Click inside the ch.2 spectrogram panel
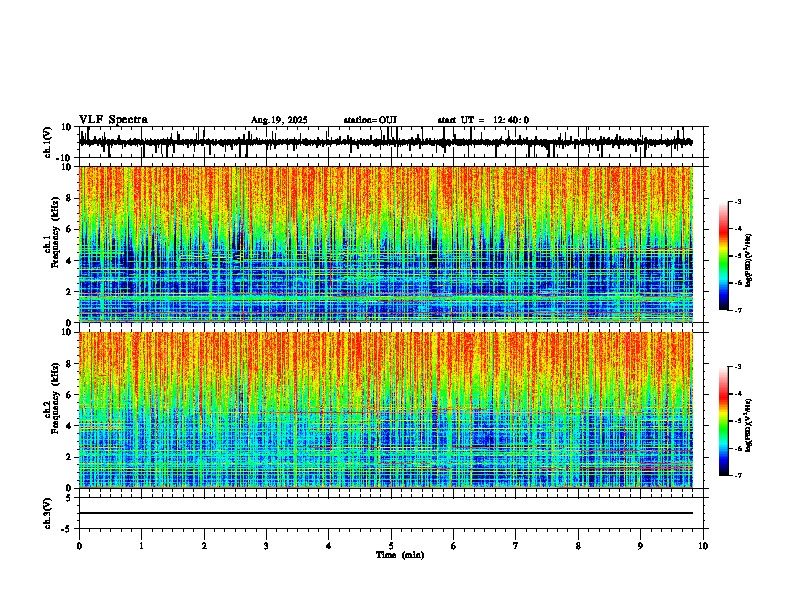Viewport: 792px width, 612px height. pyautogui.click(x=385, y=410)
